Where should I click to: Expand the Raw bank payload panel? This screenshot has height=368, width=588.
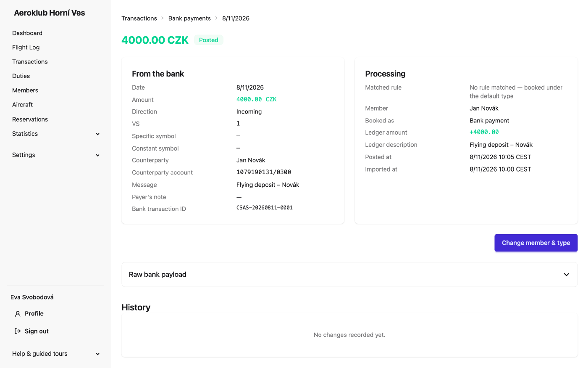[349, 275]
